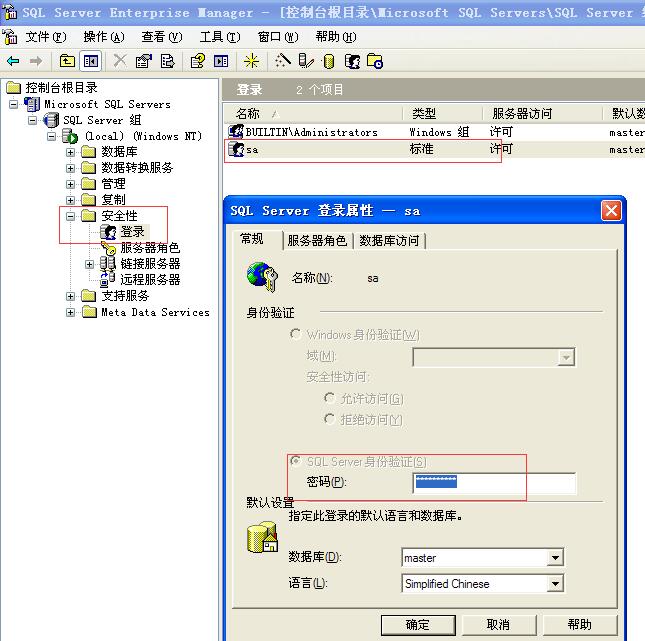This screenshot has width=645, height=641.
Task: Collapse the (local) server node
Action: pyautogui.click(x=51, y=136)
